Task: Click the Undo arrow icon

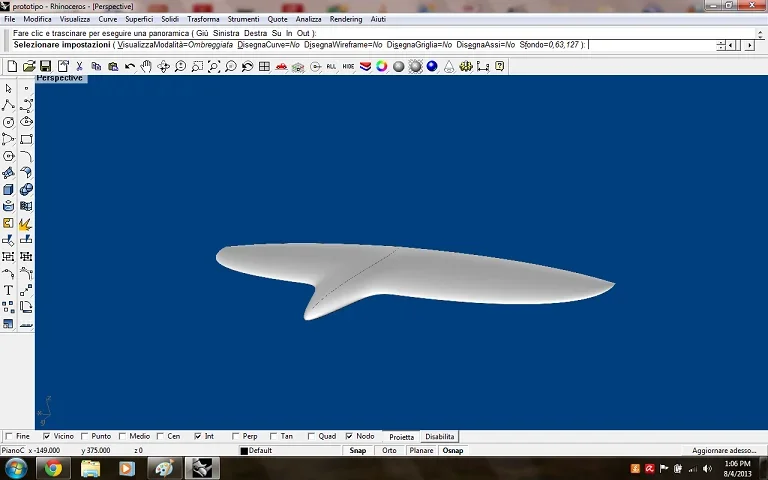Action: pos(130,66)
